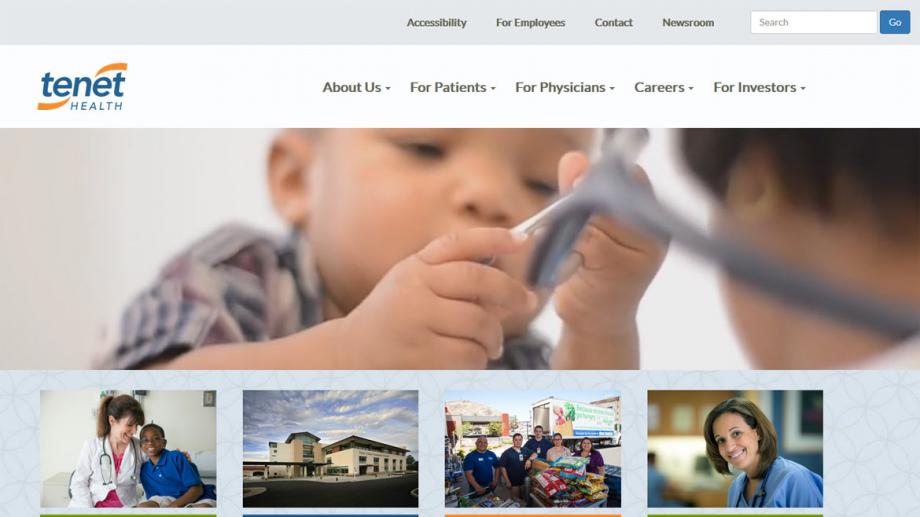
Task: Open the Contact page
Action: pos(613,22)
